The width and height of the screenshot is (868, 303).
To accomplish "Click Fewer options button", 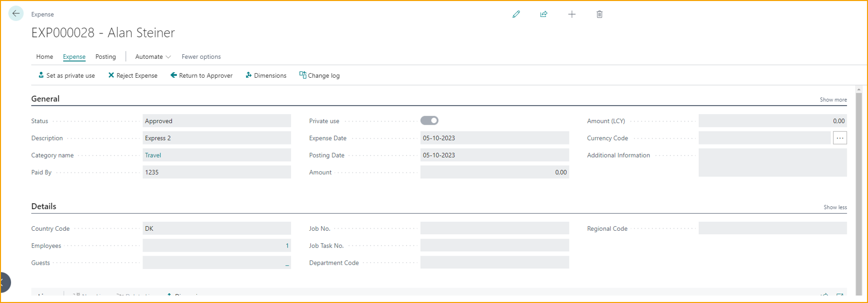I will point(201,57).
